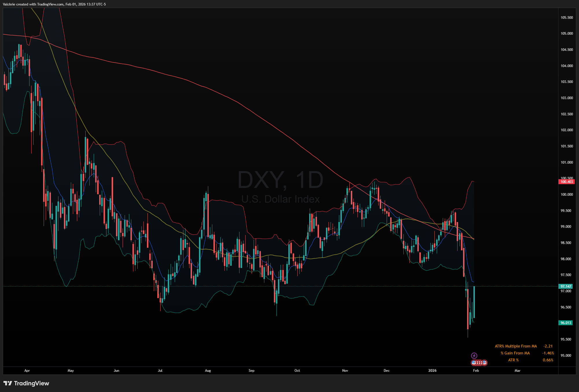The width and height of the screenshot is (579, 392).
Task: Click the Apr label on time axis
Action: 27,371
